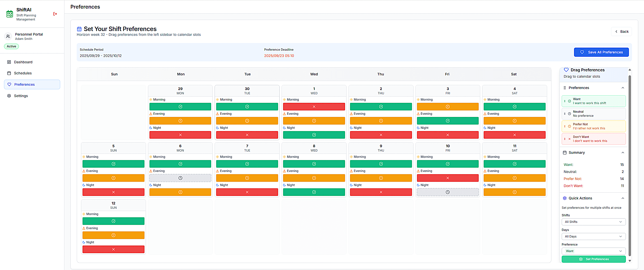Open Dashboard from the sidebar
Image resolution: width=644 pixels, height=270 pixels.
[23, 62]
